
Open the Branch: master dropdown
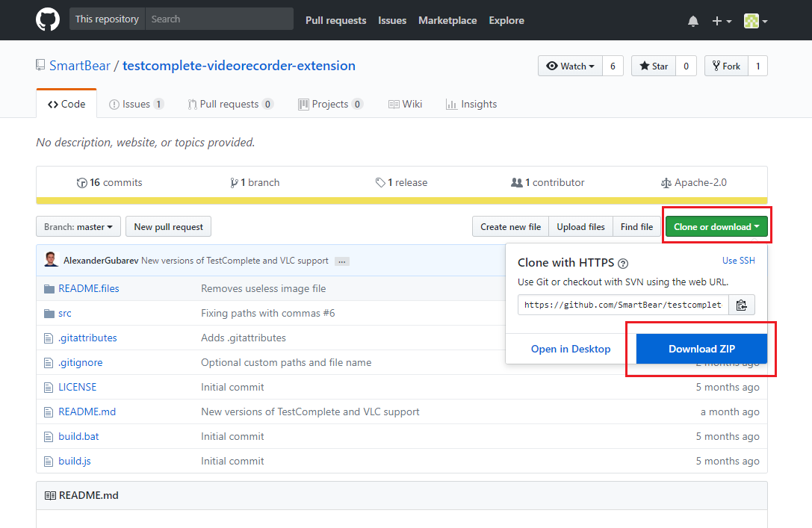[x=78, y=227]
